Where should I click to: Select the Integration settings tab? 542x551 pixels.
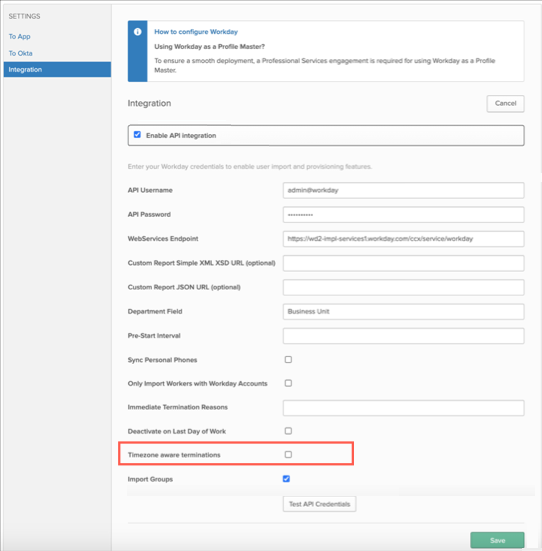[x=57, y=70]
